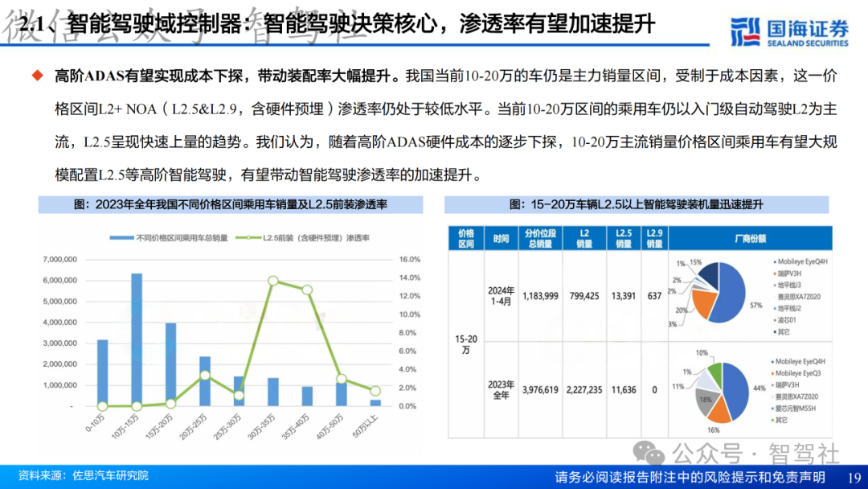Select the gray 地平线J3 legend marker

pyautogui.click(x=774, y=286)
